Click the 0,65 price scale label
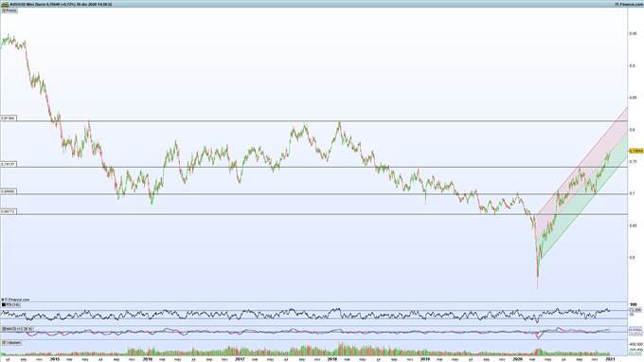Image resolution: width=644 pixels, height=362 pixels. click(x=634, y=226)
